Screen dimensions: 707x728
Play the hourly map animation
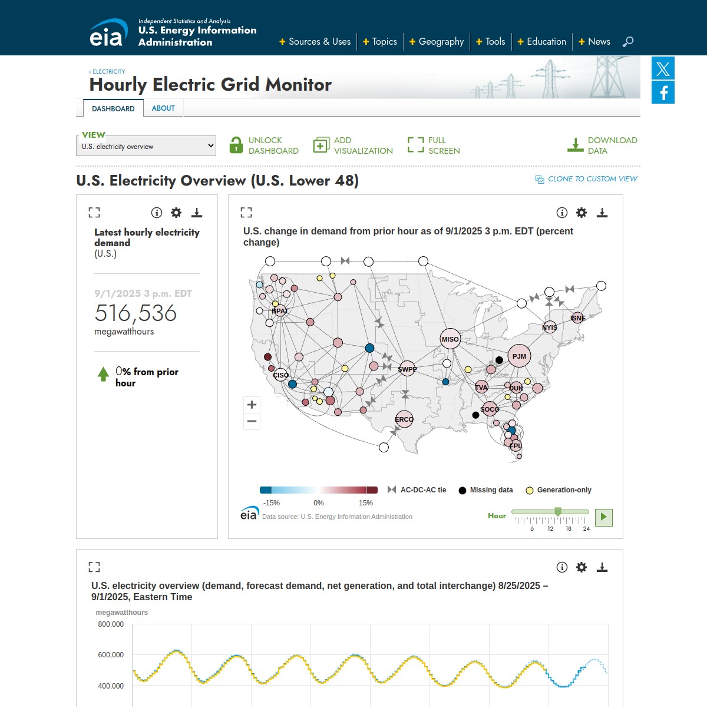click(x=604, y=517)
